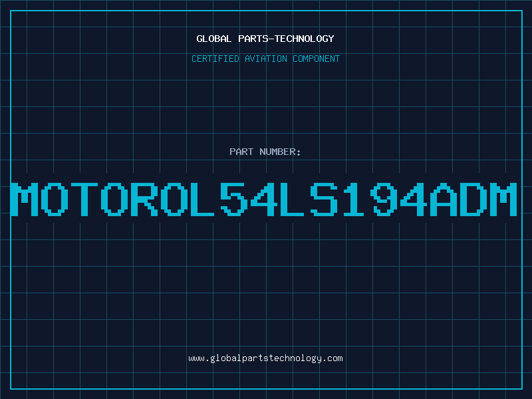
Task: Select the CERTIFIED AVIATION COMPONENT subtitle
Action: (x=265, y=59)
